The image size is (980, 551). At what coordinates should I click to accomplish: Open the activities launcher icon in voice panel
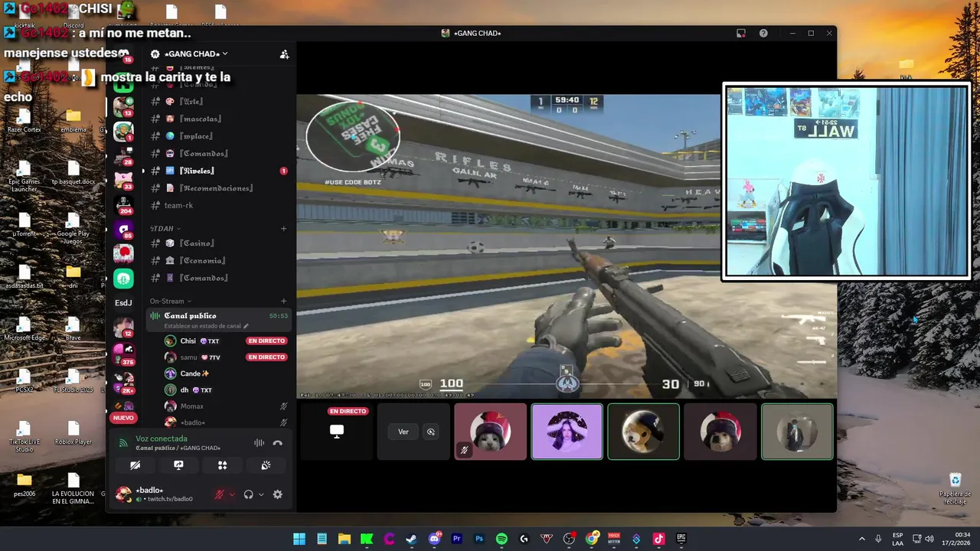coord(222,465)
